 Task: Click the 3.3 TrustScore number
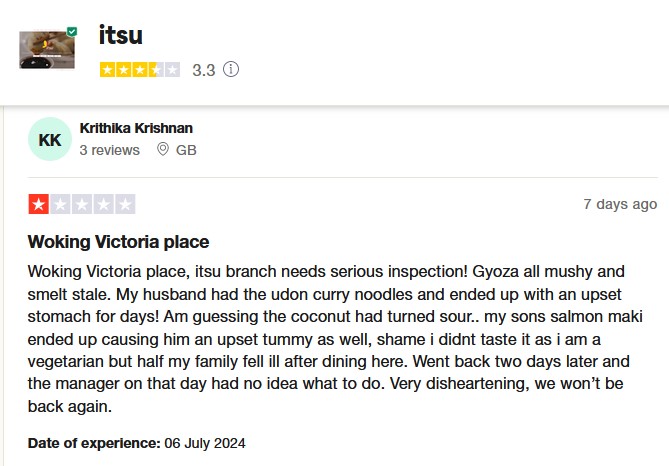tap(203, 70)
